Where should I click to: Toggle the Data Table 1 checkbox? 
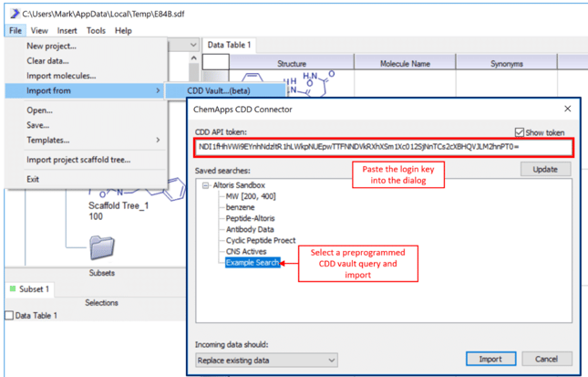pyautogui.click(x=9, y=316)
